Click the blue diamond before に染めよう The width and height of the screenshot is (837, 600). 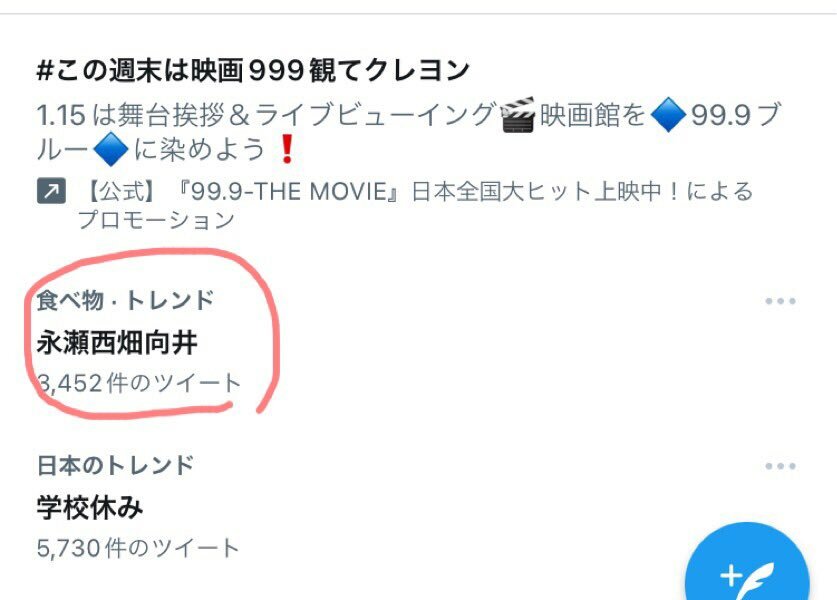pos(111,149)
